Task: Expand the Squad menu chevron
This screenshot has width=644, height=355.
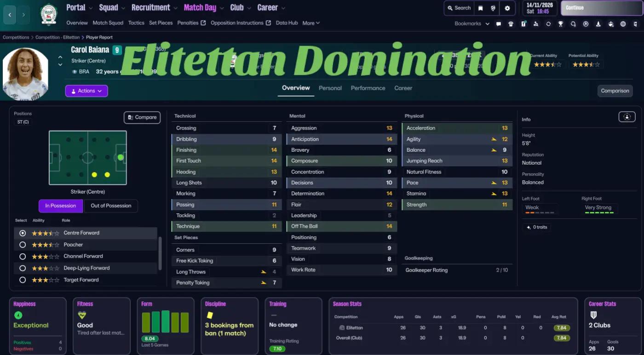Action: click(x=123, y=8)
